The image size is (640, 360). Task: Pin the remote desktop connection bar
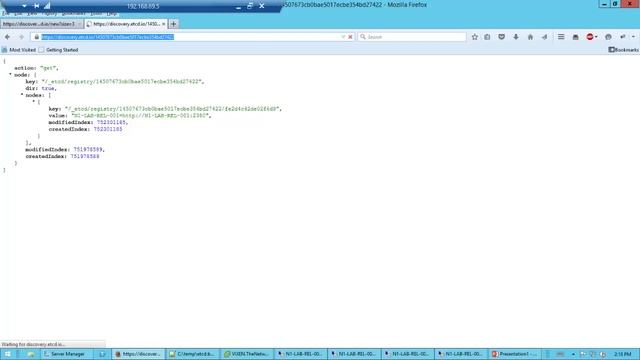pos(36,6)
